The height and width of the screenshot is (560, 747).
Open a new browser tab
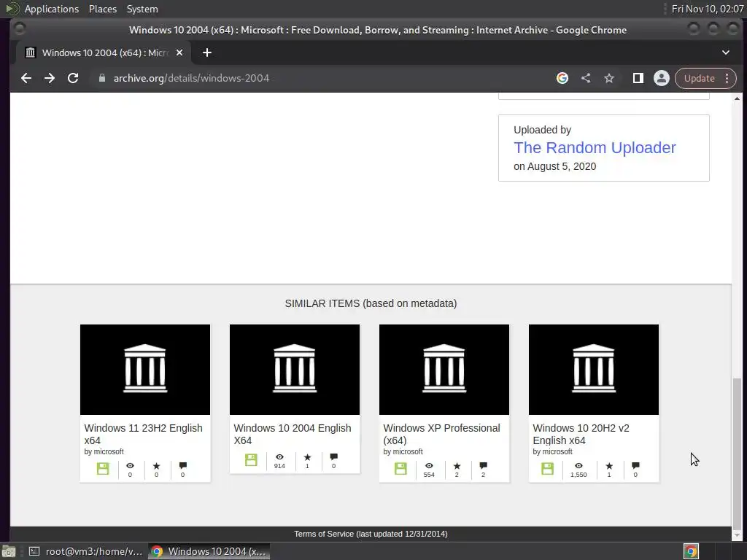pos(206,52)
